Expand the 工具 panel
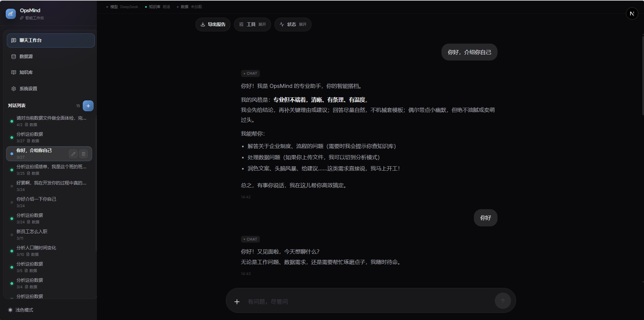The image size is (644, 320). [x=252, y=24]
